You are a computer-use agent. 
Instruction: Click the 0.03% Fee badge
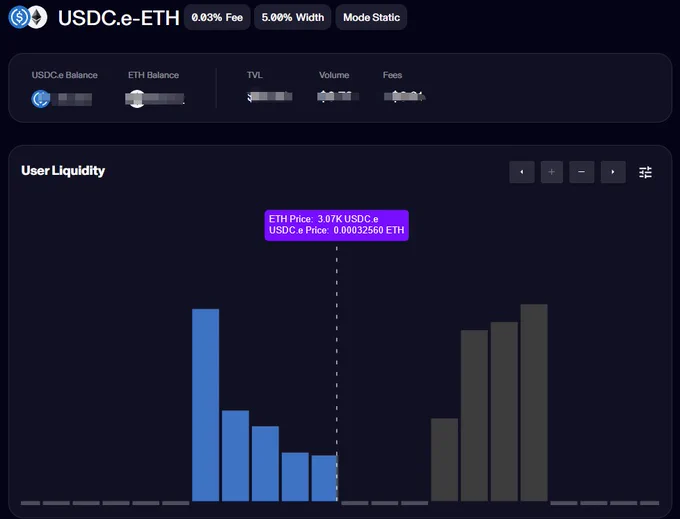click(217, 17)
